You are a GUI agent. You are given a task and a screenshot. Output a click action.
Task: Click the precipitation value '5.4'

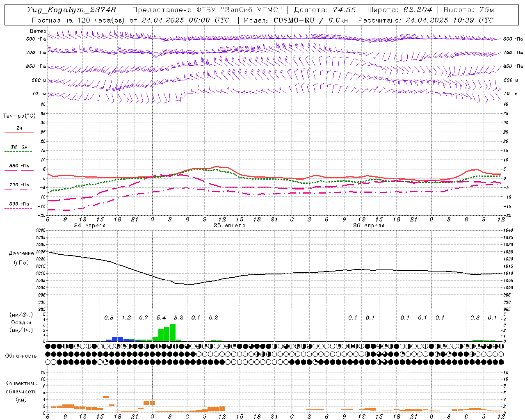tap(161, 318)
